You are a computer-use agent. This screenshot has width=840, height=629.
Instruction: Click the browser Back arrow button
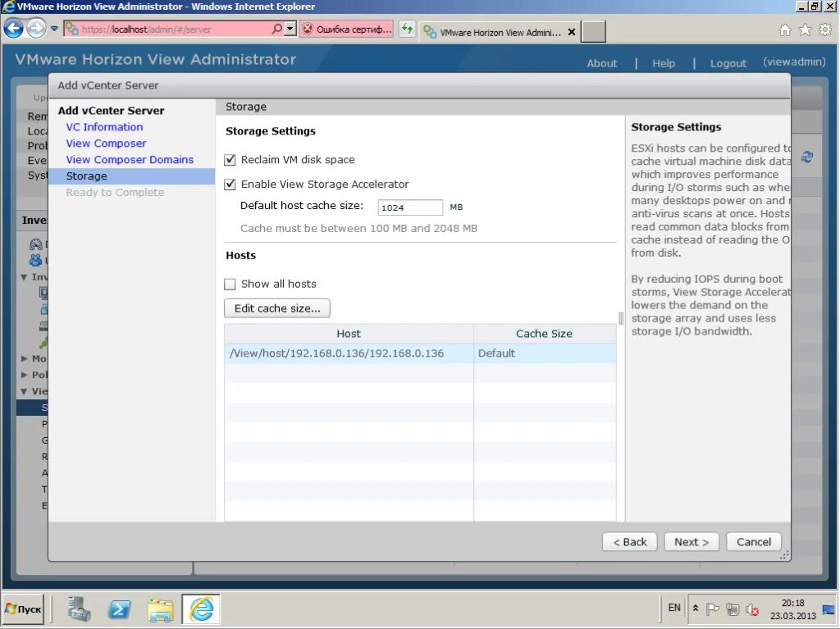(x=13, y=29)
